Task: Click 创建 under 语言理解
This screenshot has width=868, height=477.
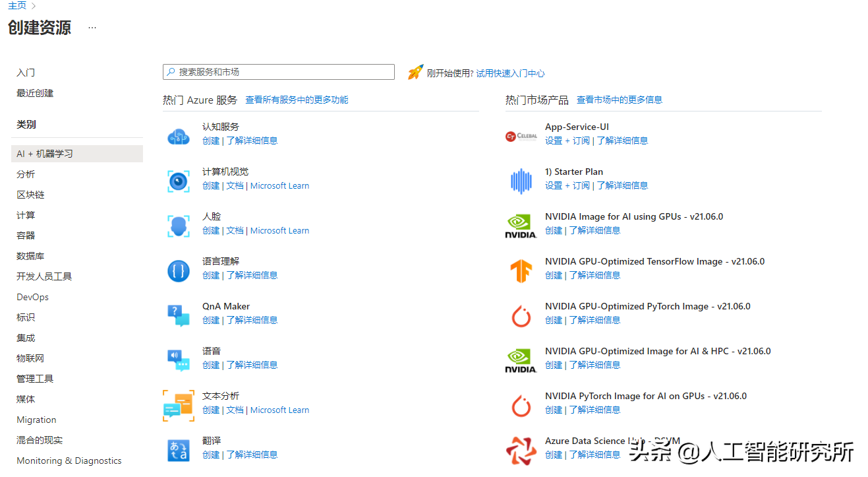Action: pyautogui.click(x=211, y=275)
